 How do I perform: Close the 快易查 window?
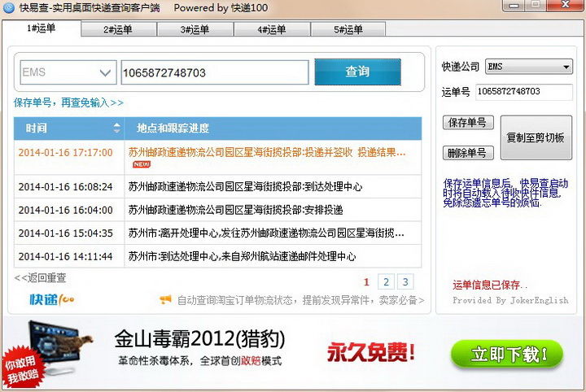[566, 5]
